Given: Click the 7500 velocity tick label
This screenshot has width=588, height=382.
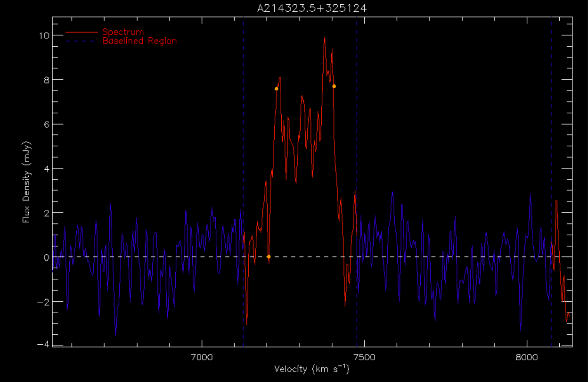Looking at the screenshot, I should (364, 357).
